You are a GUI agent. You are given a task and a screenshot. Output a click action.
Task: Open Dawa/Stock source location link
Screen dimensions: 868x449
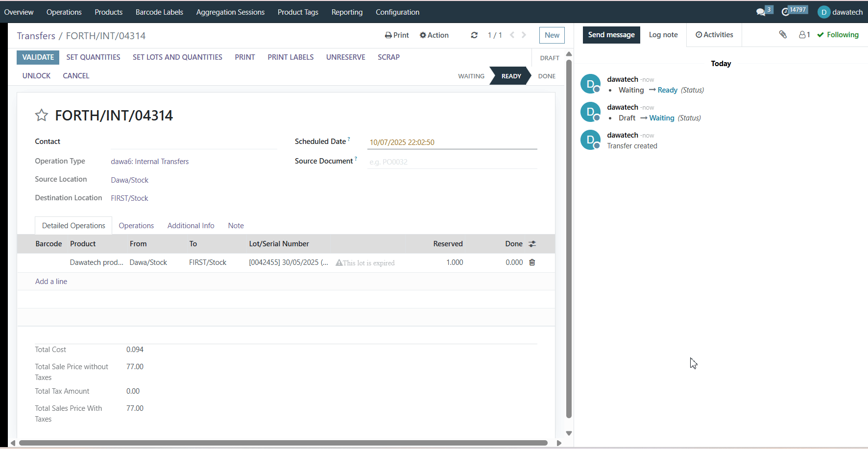(130, 180)
